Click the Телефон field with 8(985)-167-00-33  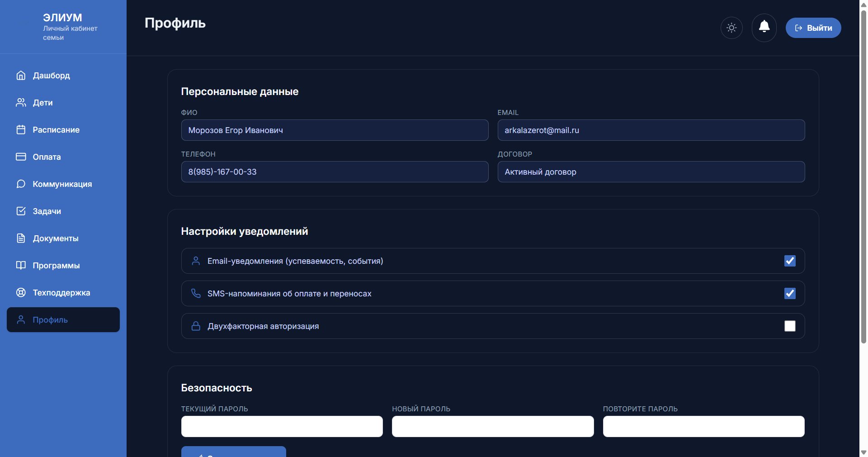pyautogui.click(x=335, y=172)
